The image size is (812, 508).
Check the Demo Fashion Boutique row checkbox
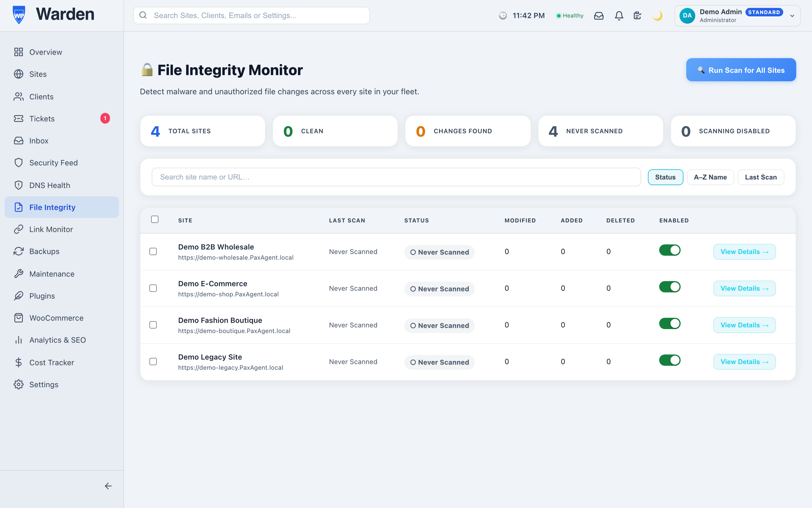pyautogui.click(x=153, y=325)
